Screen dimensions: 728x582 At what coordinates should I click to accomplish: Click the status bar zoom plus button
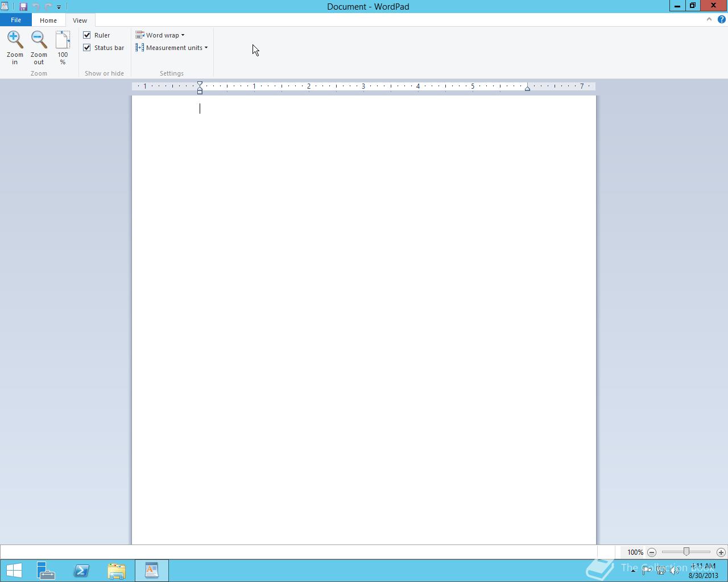721,552
